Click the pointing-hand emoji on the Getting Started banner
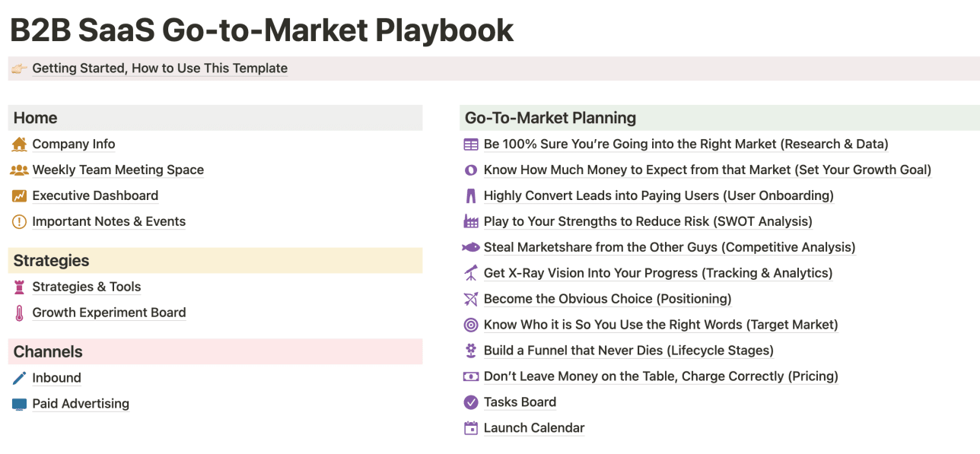980x454 pixels. point(19,68)
